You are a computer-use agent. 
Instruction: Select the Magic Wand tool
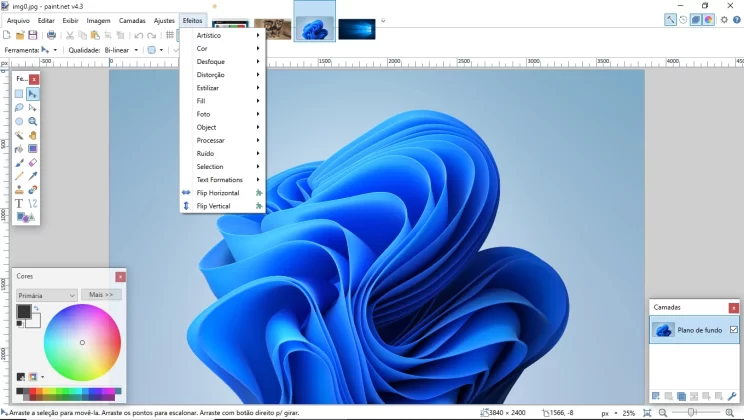[x=19, y=135]
